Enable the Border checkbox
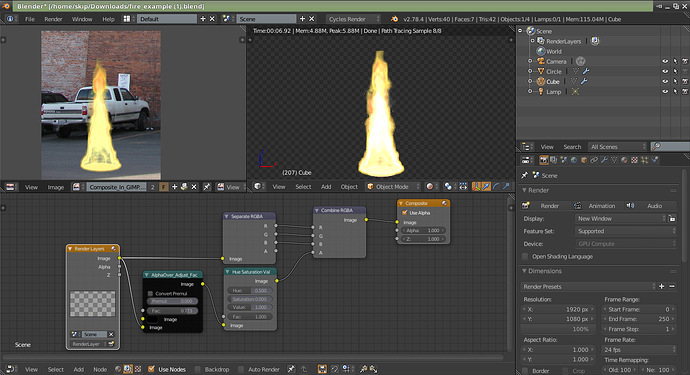The height and width of the screenshot is (375, 690). [525, 371]
